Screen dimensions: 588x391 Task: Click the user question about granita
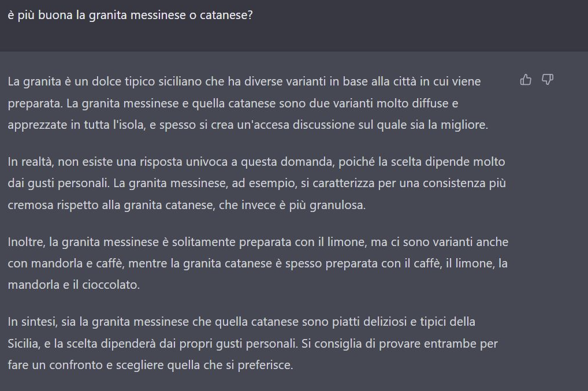[130, 16]
